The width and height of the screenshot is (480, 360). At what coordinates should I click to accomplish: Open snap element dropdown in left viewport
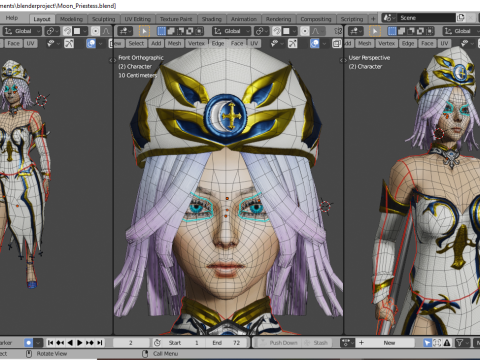click(x=80, y=31)
